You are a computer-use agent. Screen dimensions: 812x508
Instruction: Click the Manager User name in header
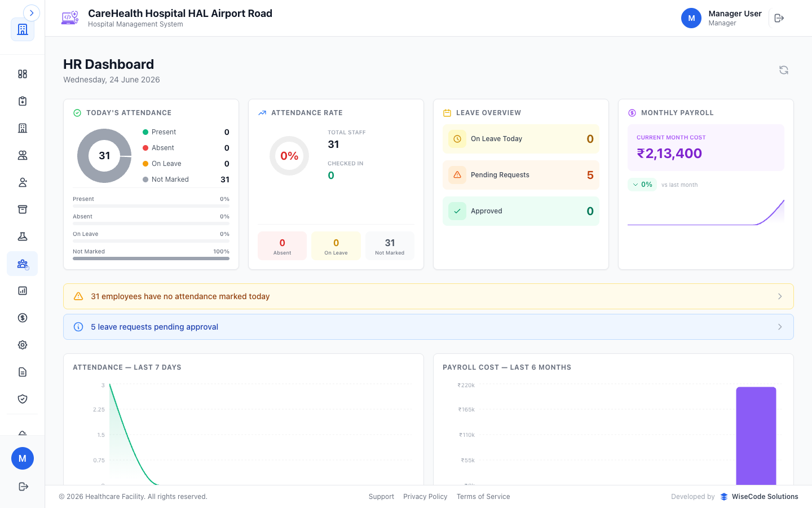tap(735, 14)
